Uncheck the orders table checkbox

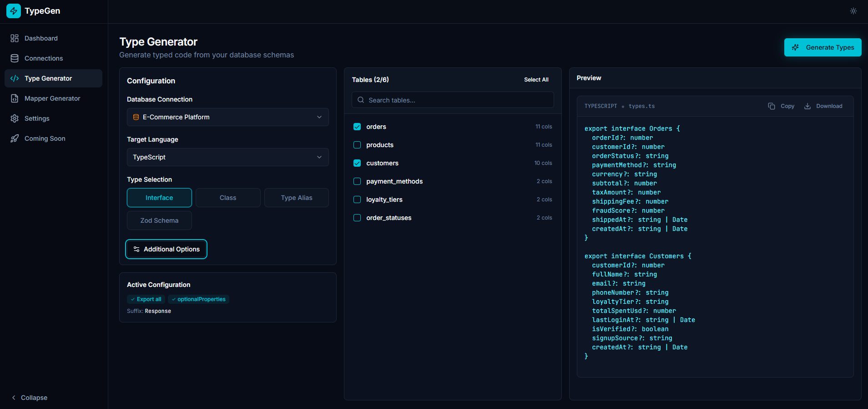357,127
